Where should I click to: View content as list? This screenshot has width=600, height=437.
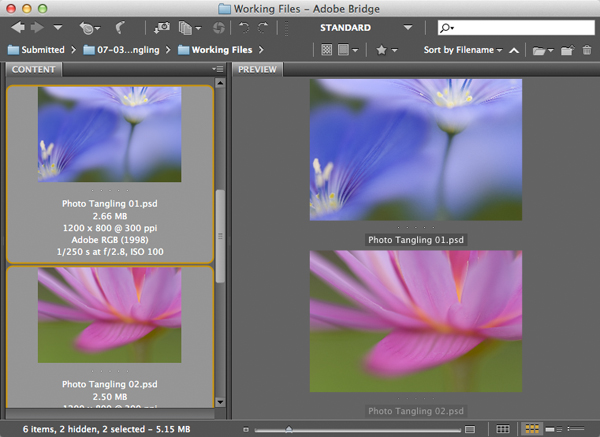pyautogui.click(x=576, y=429)
